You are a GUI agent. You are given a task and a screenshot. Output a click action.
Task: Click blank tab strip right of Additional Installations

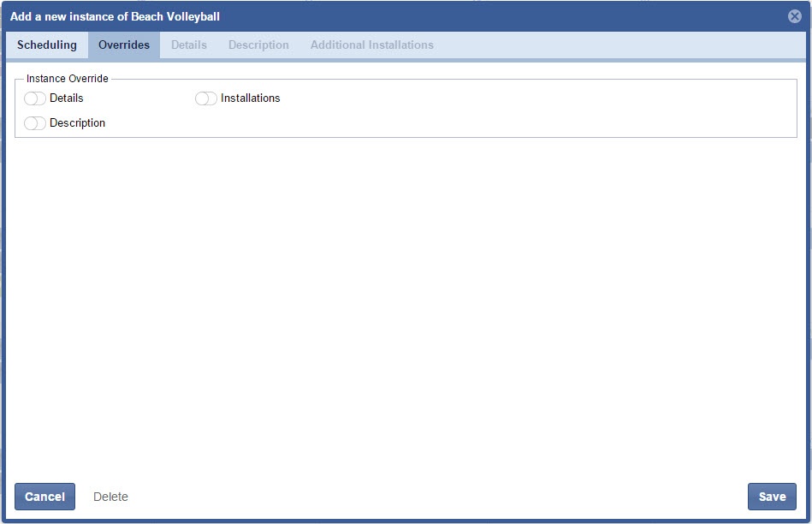pos(616,45)
